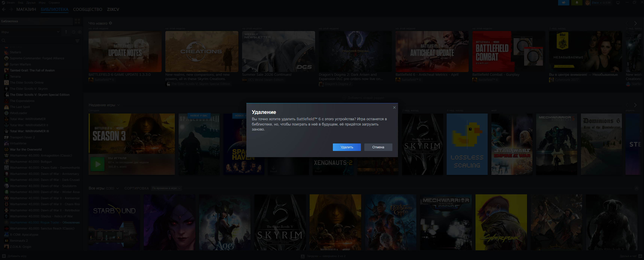Confirm deletion with the Удалить button

click(347, 147)
